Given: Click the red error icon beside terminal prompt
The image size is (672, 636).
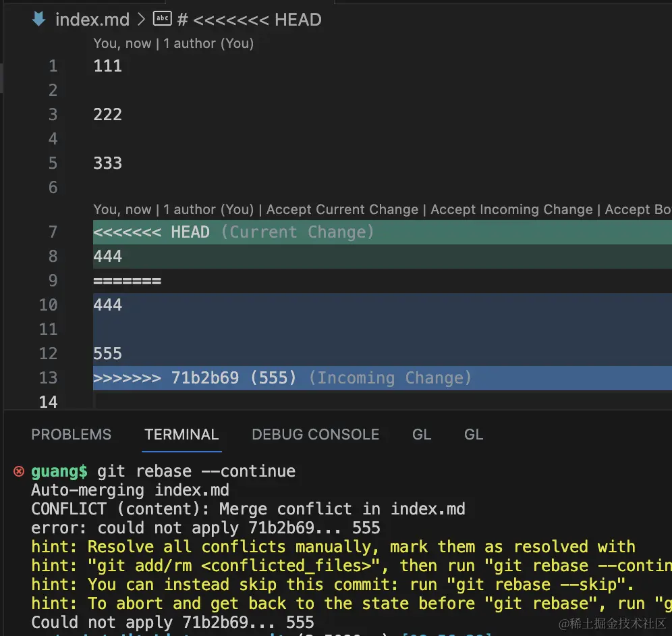Looking at the screenshot, I should pos(19,471).
